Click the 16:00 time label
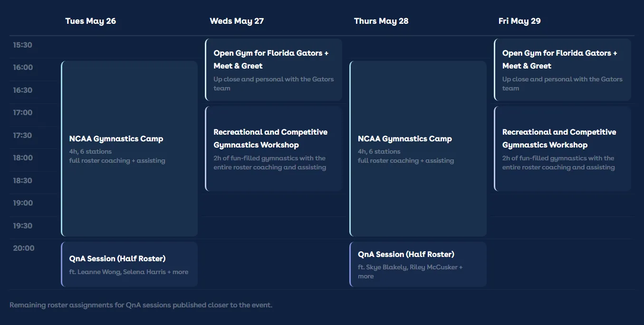 [x=23, y=67]
